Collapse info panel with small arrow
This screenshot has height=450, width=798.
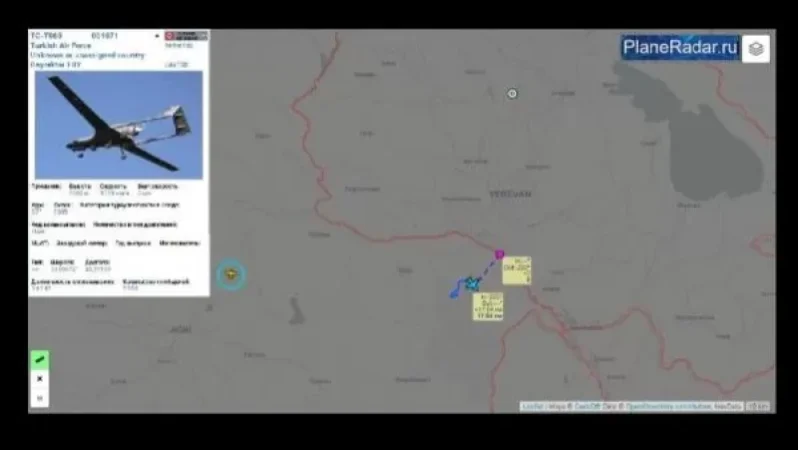coord(157,36)
